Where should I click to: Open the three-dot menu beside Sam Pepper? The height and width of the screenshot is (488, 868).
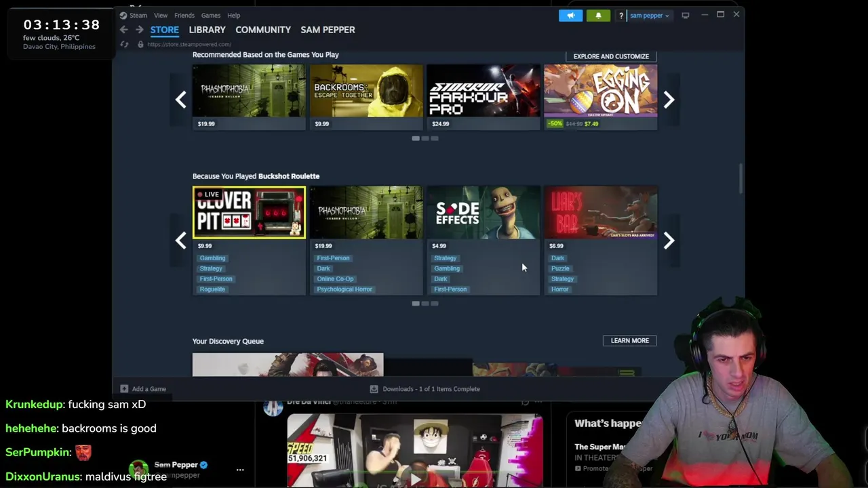click(x=240, y=469)
